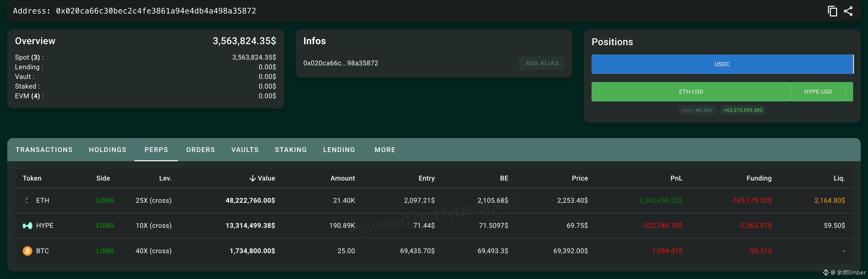Click the EVM (4) label
The image size is (868, 279).
[29, 96]
